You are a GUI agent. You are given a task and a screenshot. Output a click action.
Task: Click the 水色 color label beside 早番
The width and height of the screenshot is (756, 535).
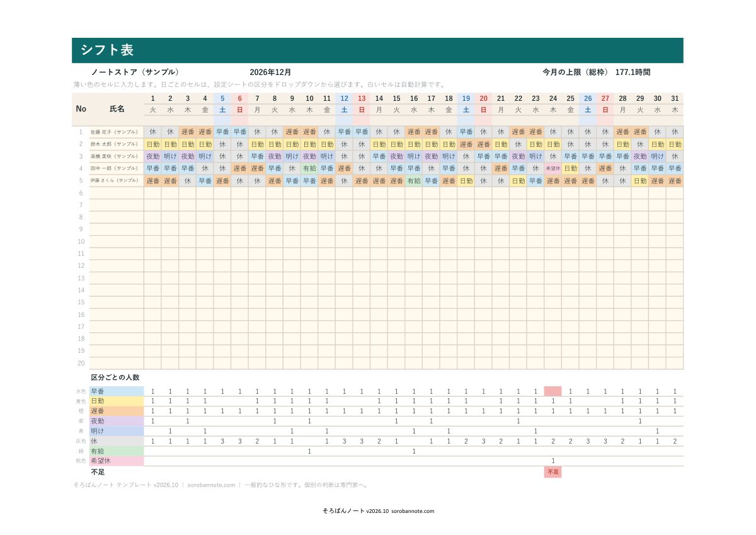coord(80,391)
